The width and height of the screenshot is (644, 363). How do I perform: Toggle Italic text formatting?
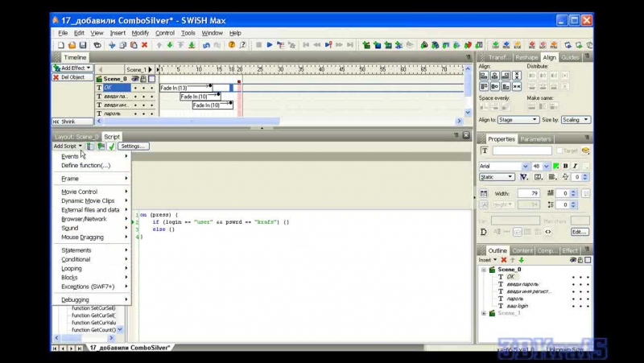[575, 166]
